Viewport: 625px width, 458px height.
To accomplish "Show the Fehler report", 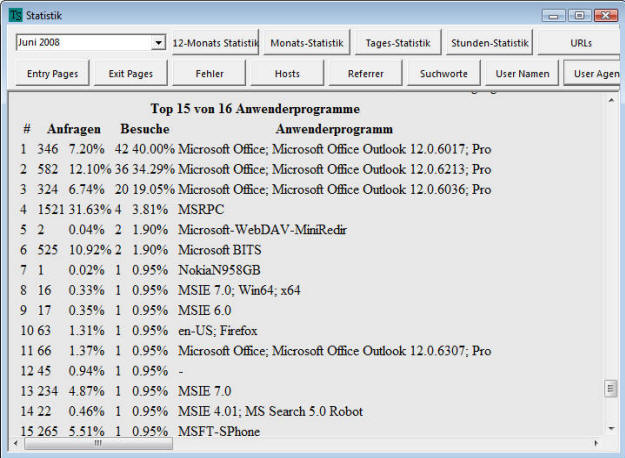I will [209, 73].
